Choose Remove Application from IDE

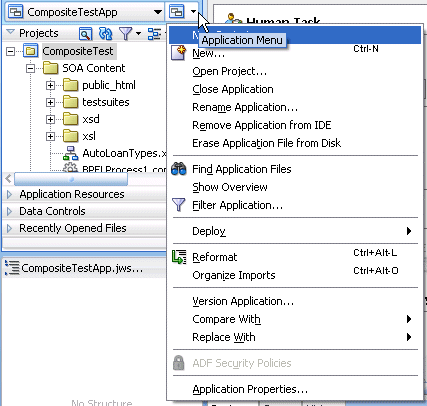295,125
